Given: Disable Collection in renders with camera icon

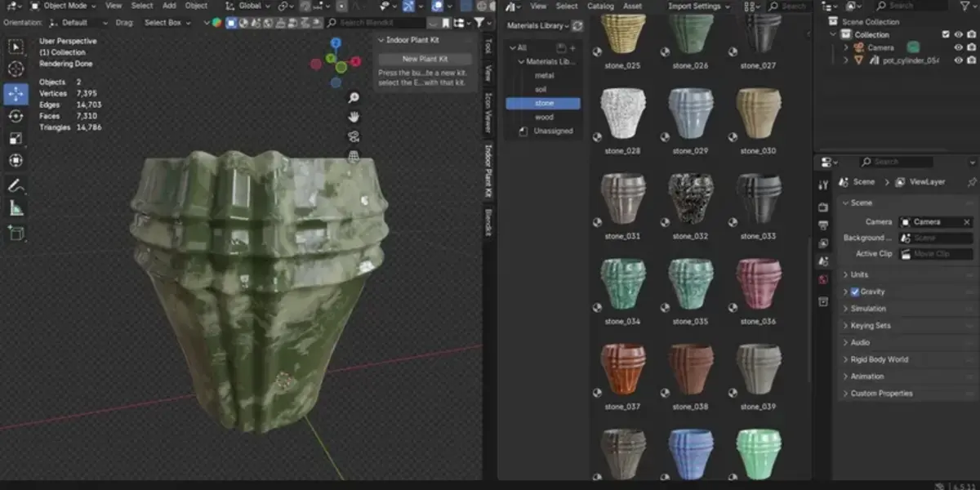Looking at the screenshot, I should (x=971, y=35).
